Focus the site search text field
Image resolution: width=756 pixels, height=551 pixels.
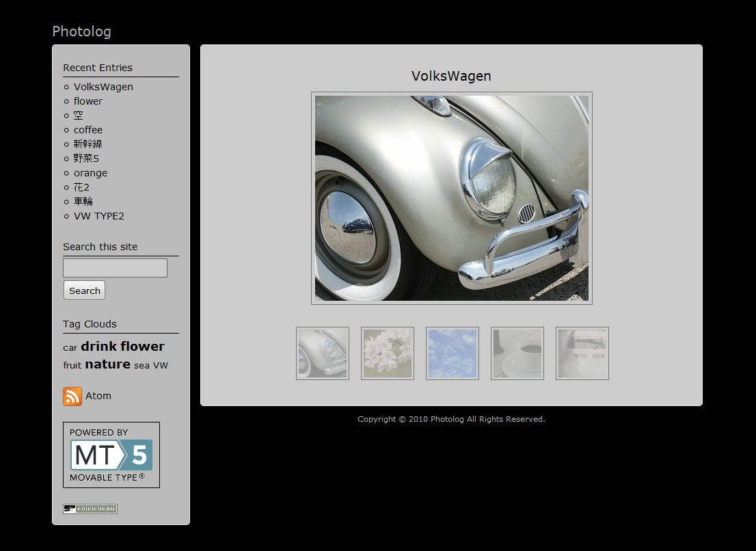tap(116, 268)
